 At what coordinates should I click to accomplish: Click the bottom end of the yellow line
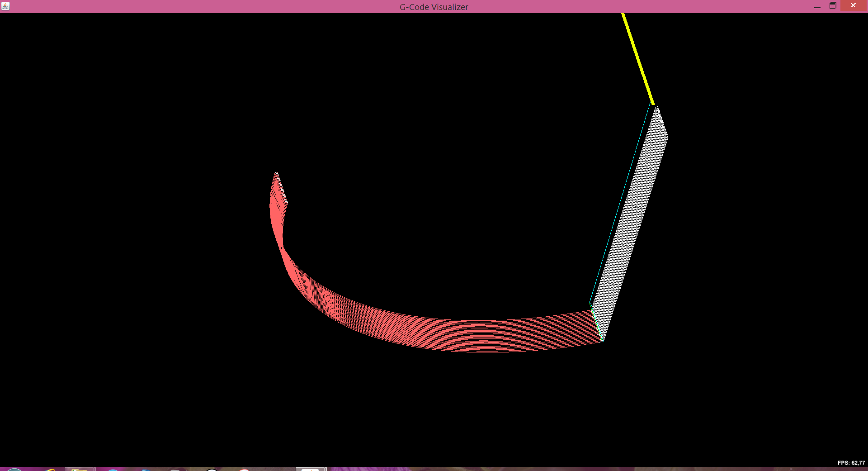click(x=652, y=103)
